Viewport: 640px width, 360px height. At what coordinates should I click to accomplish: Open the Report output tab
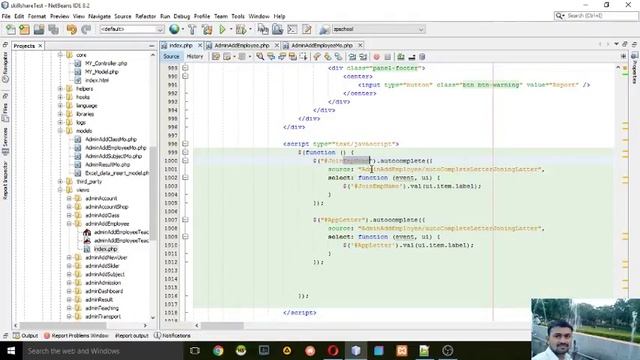[x=131, y=336]
